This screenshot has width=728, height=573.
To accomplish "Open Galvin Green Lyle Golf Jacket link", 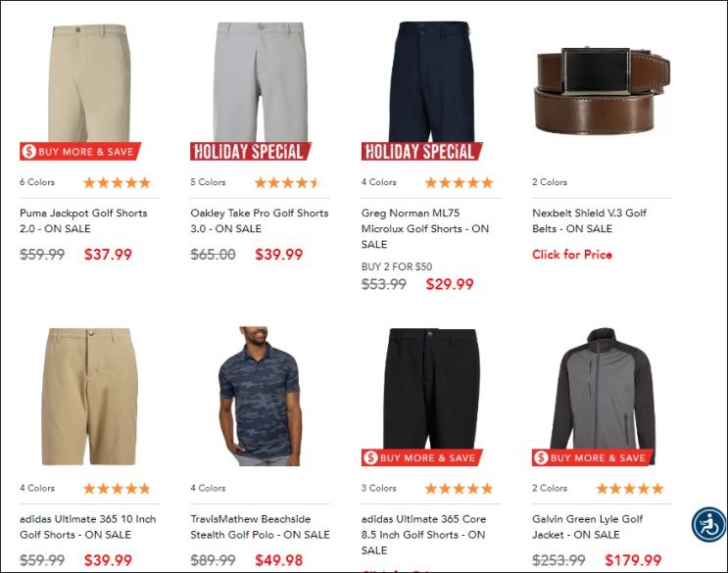I will (587, 527).
